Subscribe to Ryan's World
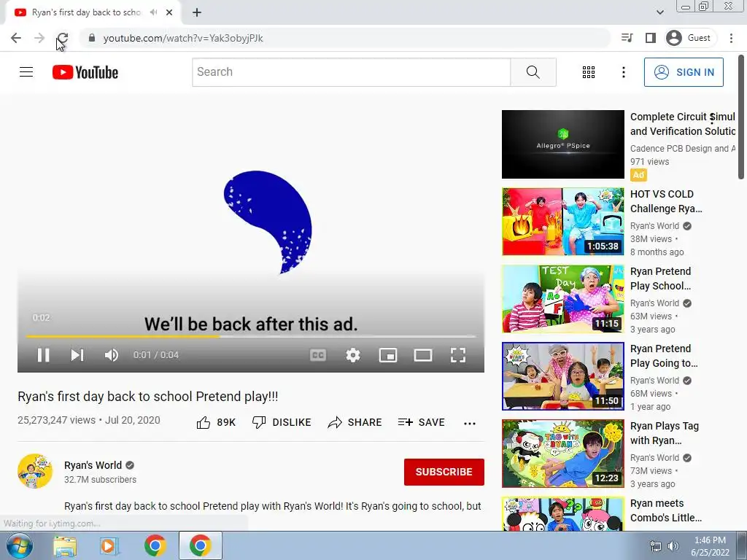The image size is (747, 560). [444, 472]
